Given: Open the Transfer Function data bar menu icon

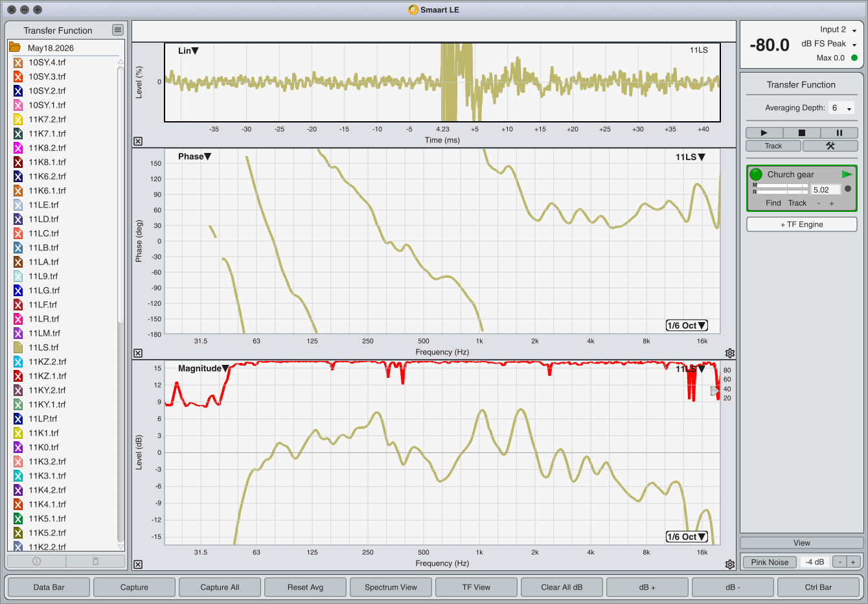Looking at the screenshot, I should (x=117, y=30).
